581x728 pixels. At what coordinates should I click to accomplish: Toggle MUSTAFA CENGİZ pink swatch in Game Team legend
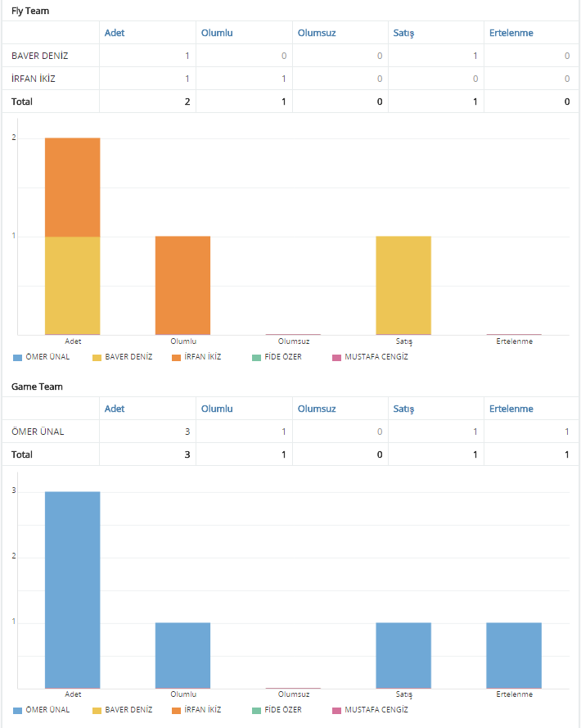coord(337,710)
